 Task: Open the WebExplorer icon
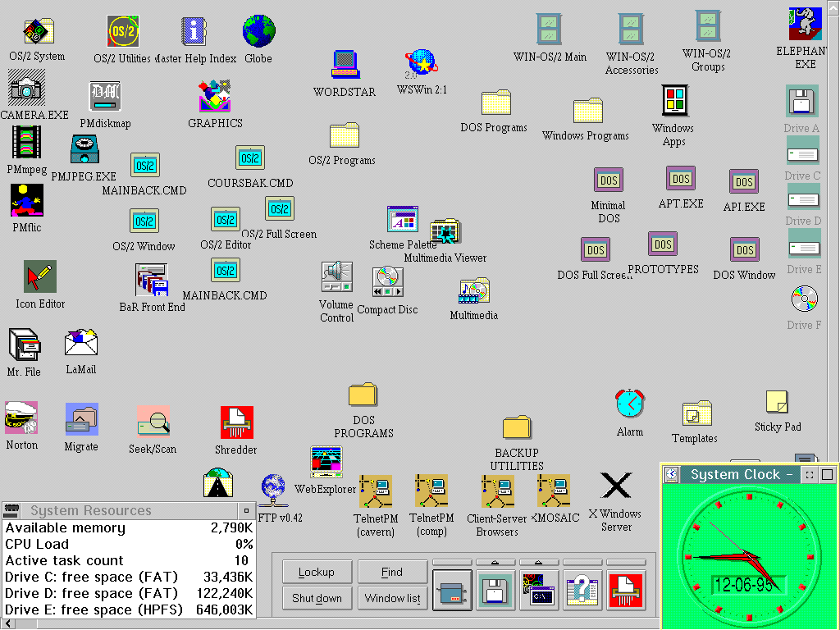point(326,463)
